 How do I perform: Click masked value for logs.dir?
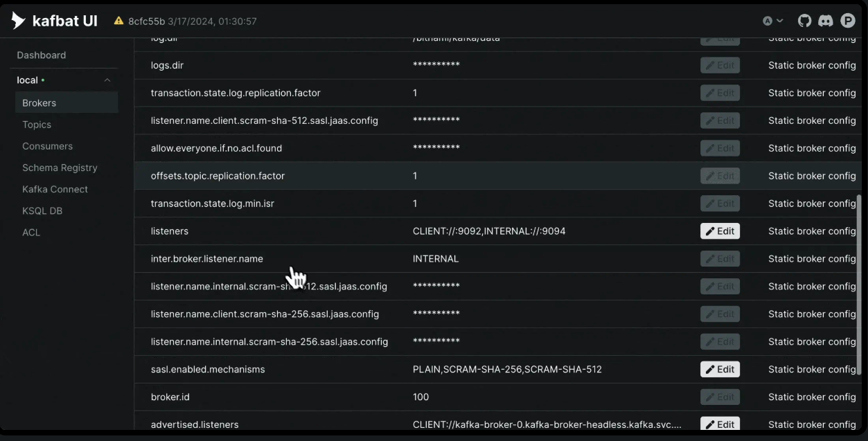(x=436, y=65)
